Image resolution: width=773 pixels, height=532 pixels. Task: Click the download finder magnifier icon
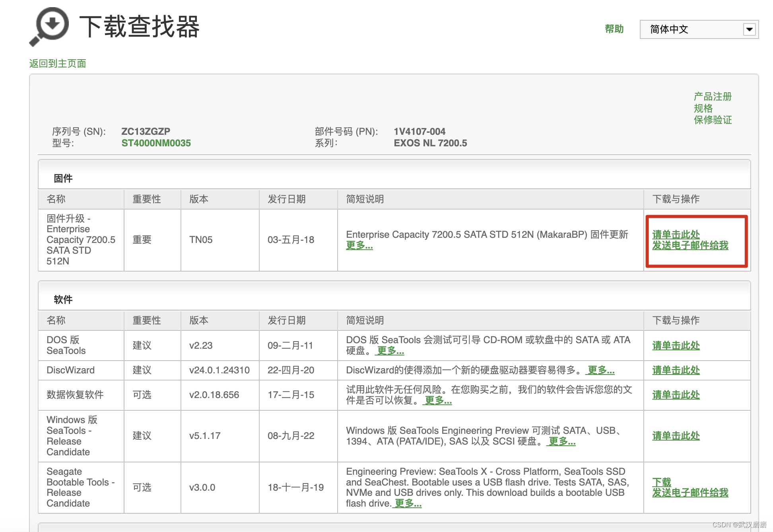pos(50,26)
